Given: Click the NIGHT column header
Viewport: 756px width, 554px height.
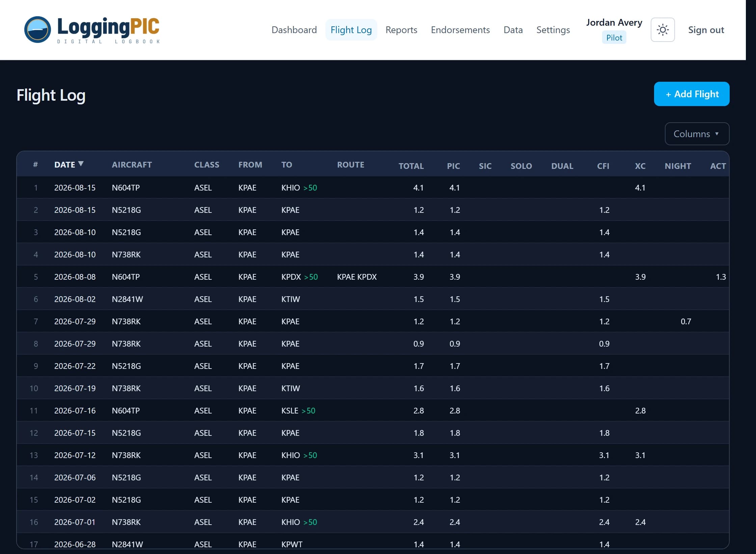Looking at the screenshot, I should pos(678,166).
